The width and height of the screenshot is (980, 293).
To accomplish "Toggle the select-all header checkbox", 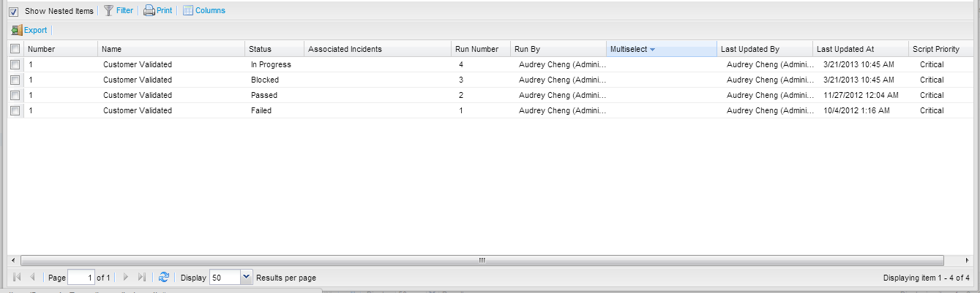I will (15, 49).
